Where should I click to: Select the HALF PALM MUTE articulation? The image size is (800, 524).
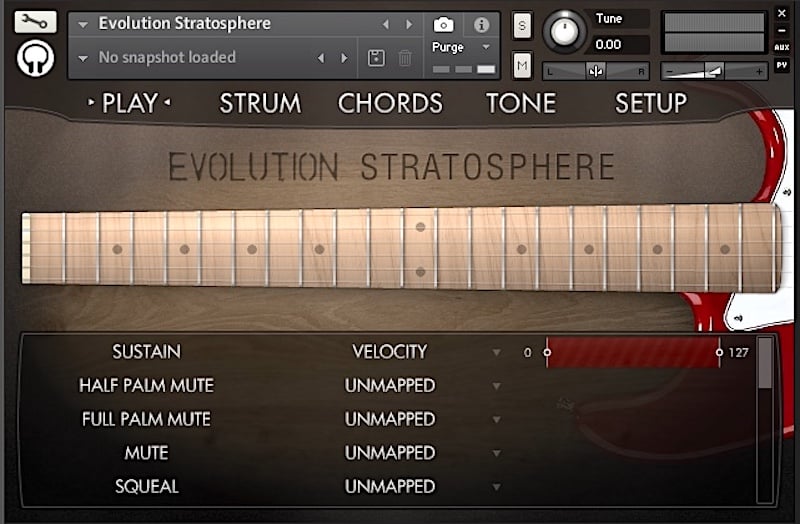(146, 386)
